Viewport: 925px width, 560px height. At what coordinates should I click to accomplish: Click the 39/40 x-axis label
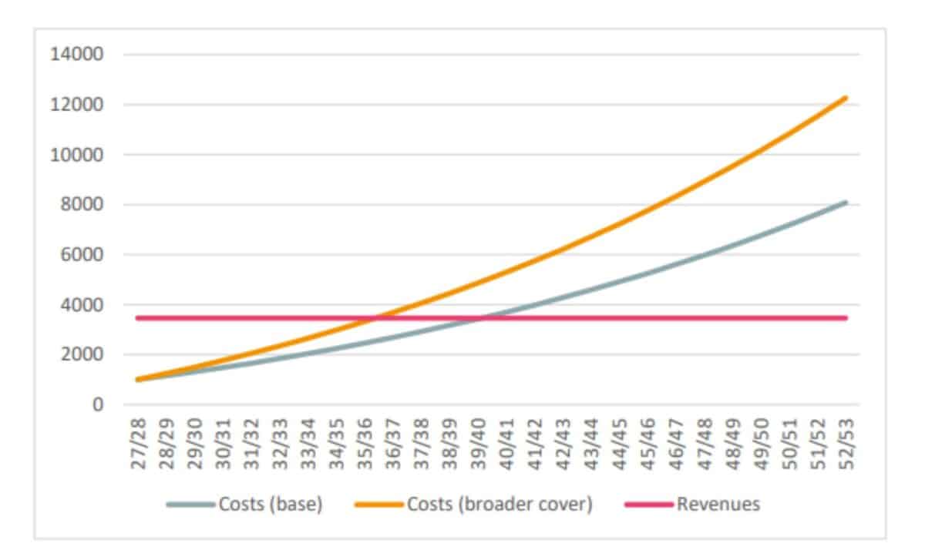(479, 444)
